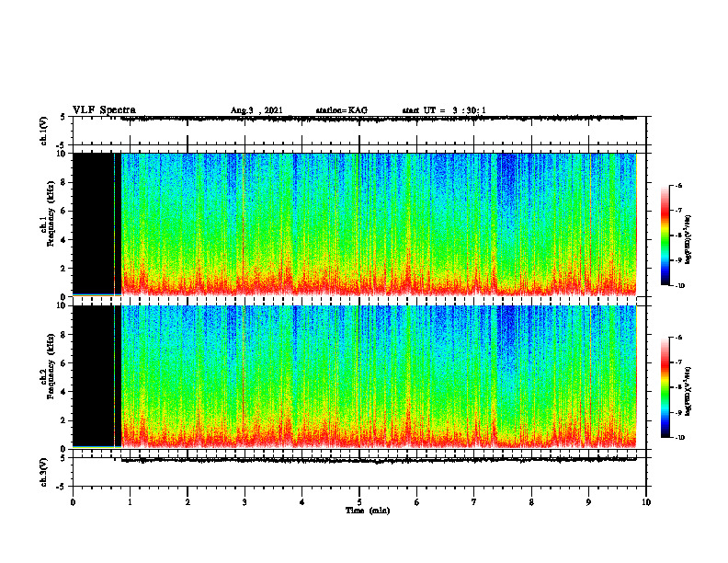
Task: Click the time axis tick label "1"
Action: click(130, 502)
